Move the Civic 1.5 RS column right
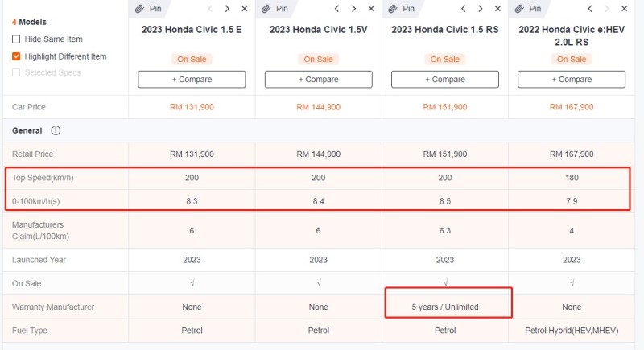The width and height of the screenshot is (644, 350). (480, 9)
